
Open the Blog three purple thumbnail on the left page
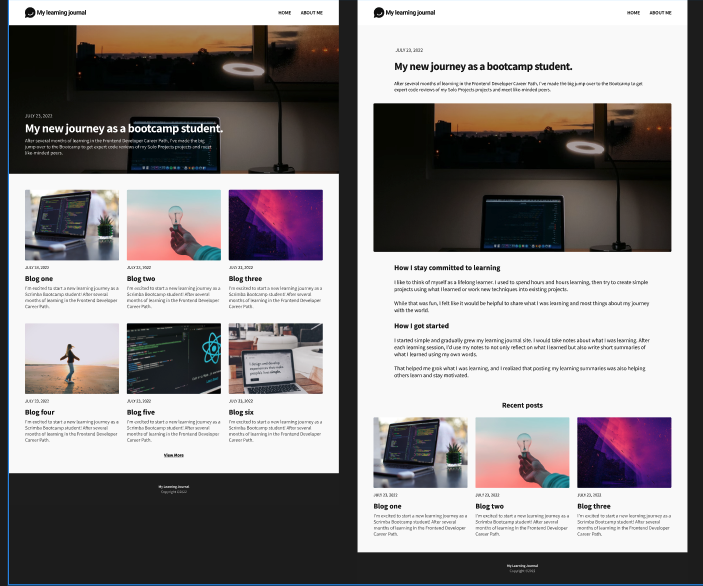tap(276, 225)
